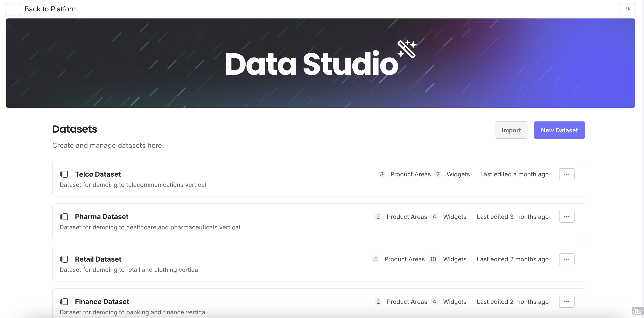Screen dimensions: 644x318
Task: Click Back to Platform text
Action: tap(51, 9)
